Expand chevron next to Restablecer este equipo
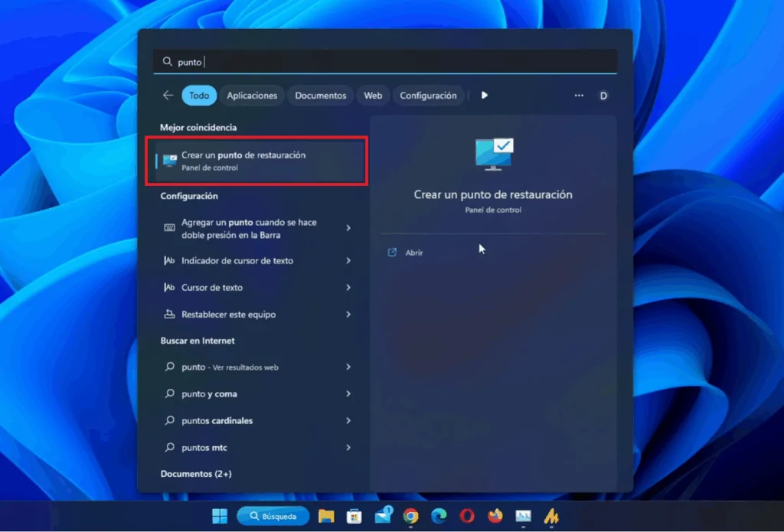This screenshot has height=532, width=784. coord(348,315)
